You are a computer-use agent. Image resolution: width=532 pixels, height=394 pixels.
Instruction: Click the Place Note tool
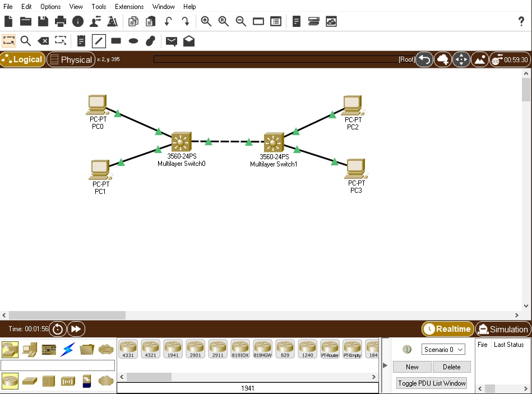[80, 40]
